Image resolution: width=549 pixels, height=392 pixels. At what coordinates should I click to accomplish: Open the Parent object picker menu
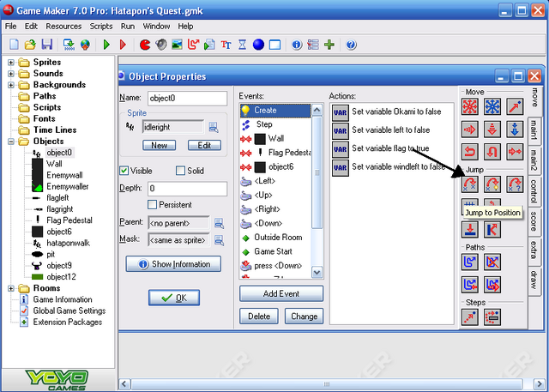(220, 223)
